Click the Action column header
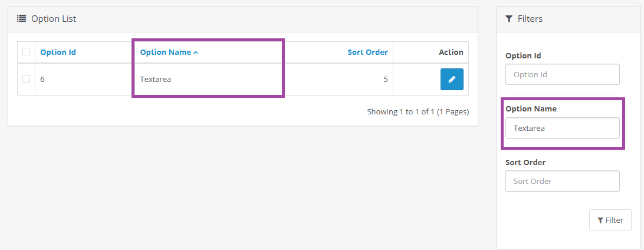Image resolution: width=644 pixels, height=250 pixels. click(451, 52)
